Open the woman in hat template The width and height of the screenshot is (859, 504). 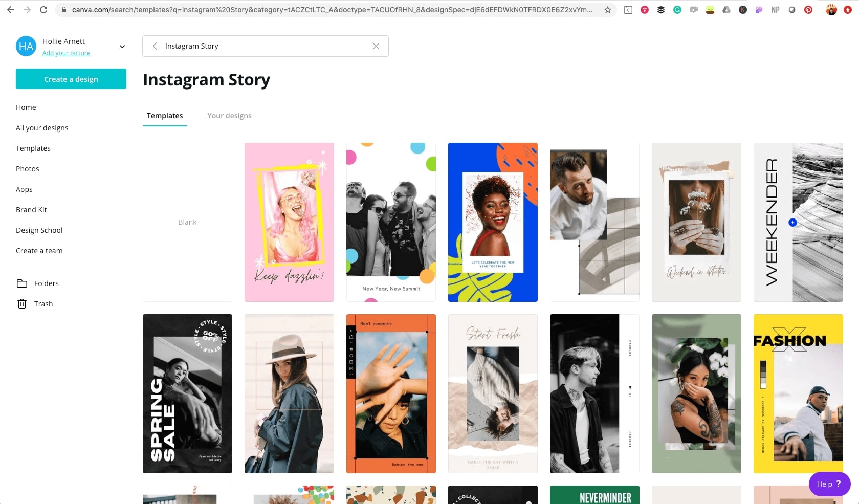289,393
